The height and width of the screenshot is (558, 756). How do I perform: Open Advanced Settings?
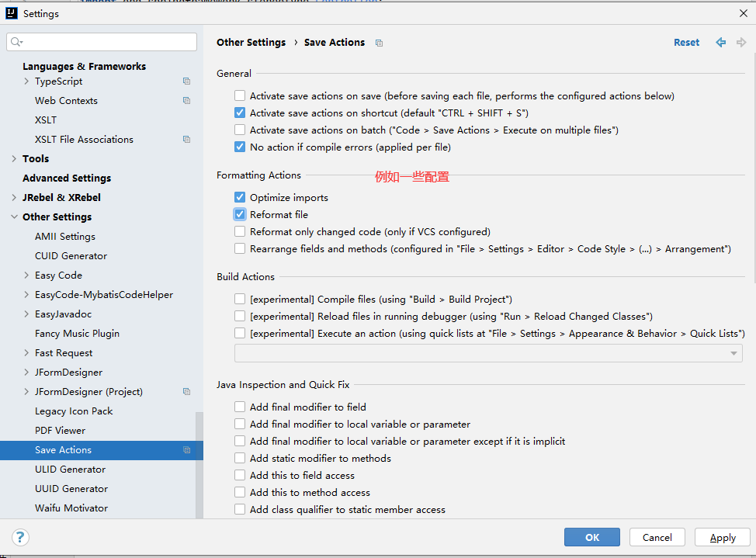[x=67, y=178]
